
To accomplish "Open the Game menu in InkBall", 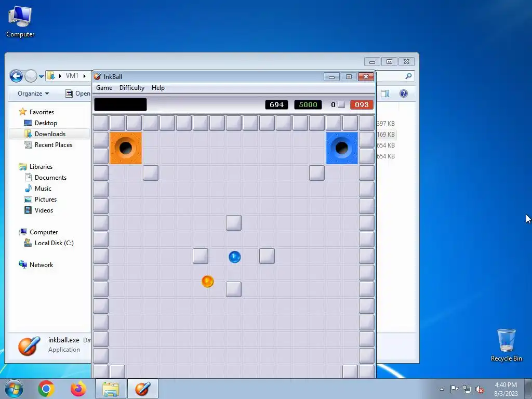I will pyautogui.click(x=104, y=88).
